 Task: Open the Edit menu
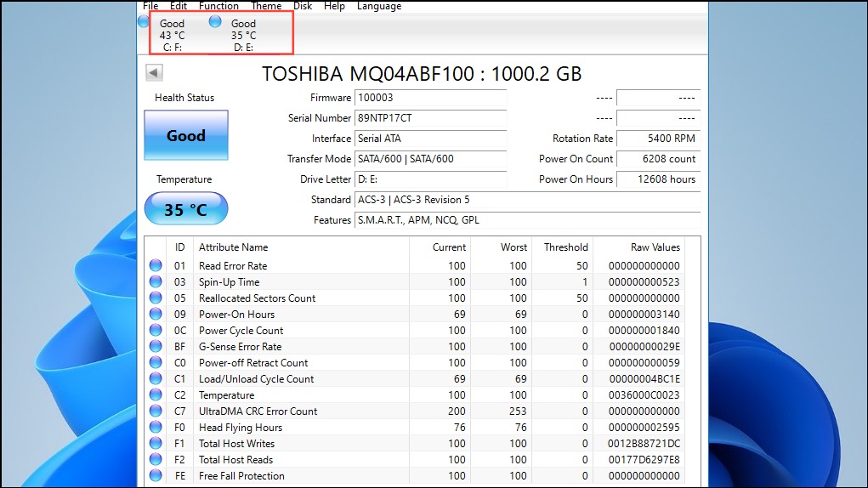click(x=179, y=6)
